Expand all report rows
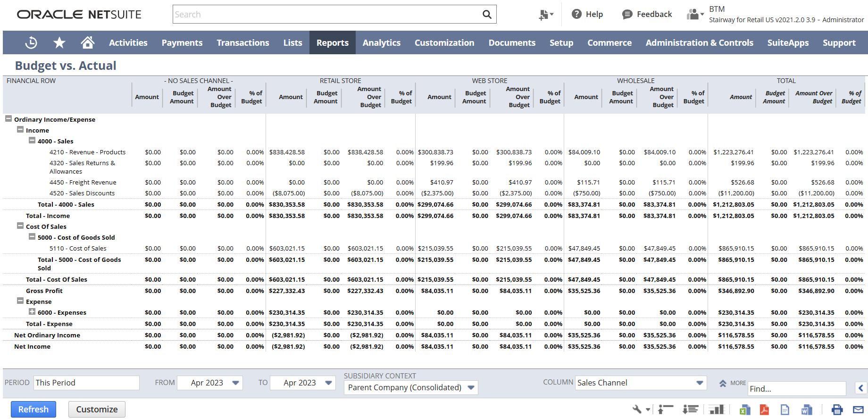This screenshot has width=868, height=419. pyautogui.click(x=691, y=409)
